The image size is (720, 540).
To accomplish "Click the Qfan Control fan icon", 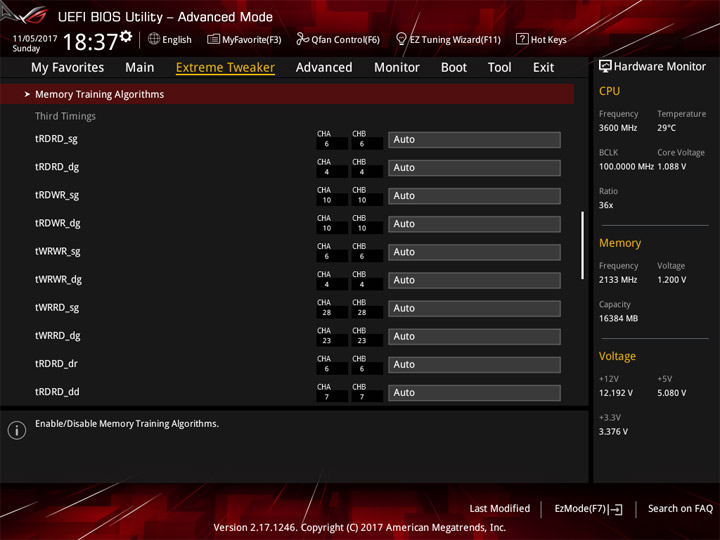I will (x=302, y=39).
